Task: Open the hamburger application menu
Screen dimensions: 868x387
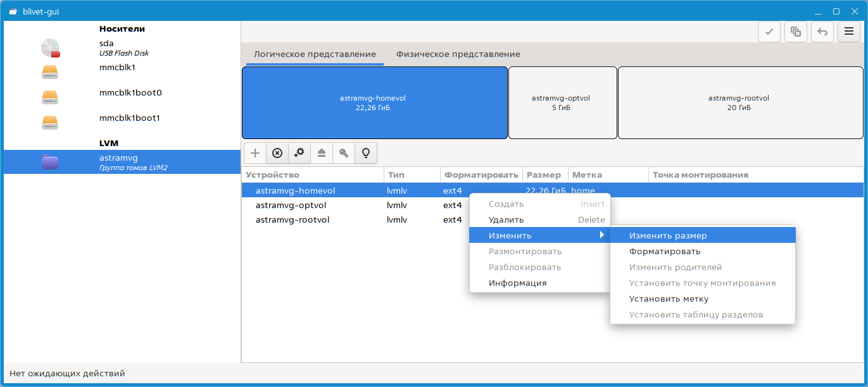Action: coord(848,32)
